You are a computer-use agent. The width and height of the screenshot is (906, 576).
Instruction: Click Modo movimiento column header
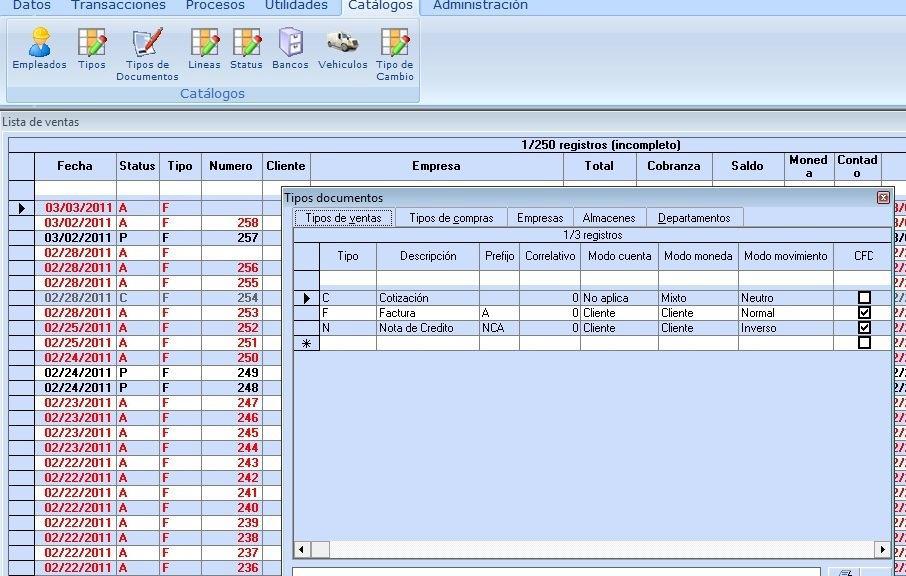click(786, 256)
